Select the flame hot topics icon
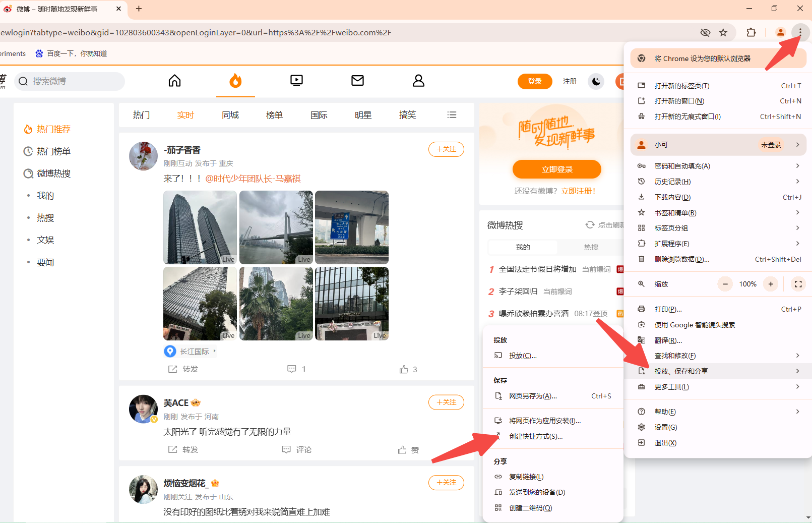The image size is (812, 523). [x=235, y=81]
